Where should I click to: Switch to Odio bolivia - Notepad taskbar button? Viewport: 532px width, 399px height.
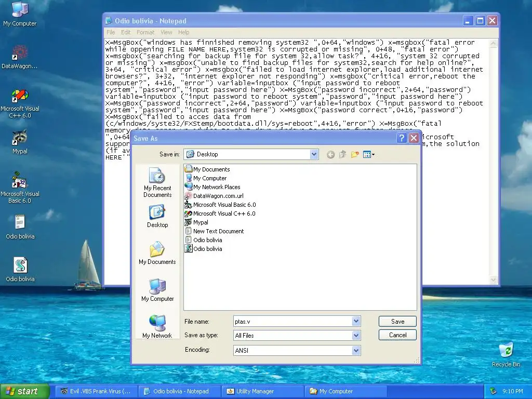click(180, 391)
